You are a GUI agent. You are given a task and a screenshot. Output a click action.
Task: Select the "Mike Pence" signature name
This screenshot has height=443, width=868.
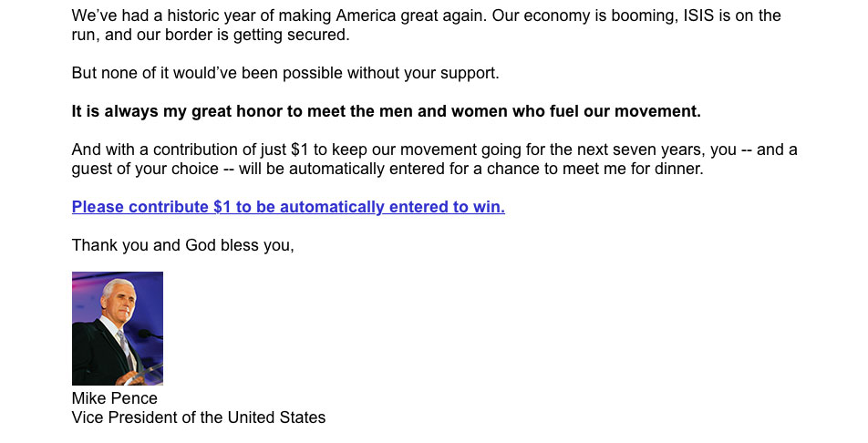(115, 398)
